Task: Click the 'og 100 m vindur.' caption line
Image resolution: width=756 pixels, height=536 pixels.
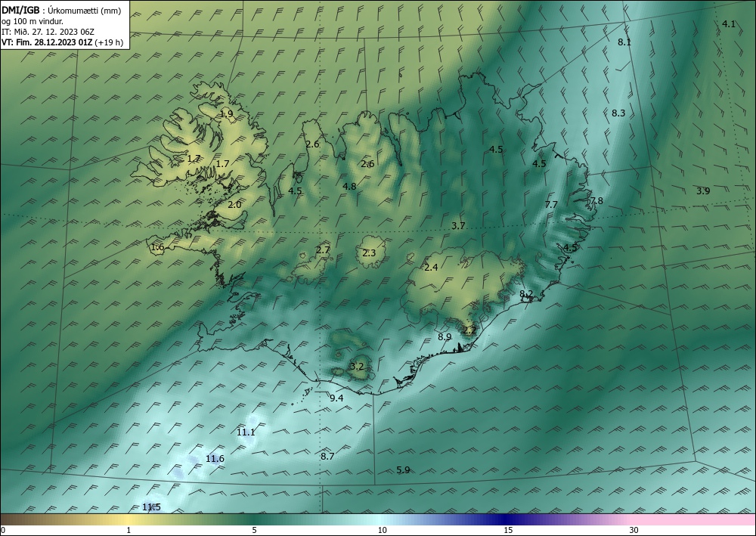Action: click(x=33, y=21)
